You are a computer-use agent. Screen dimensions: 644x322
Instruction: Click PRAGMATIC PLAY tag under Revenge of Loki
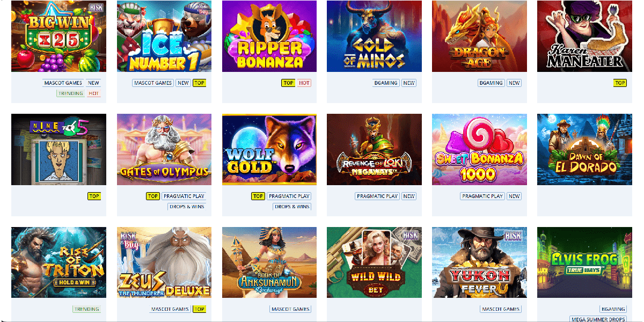(377, 196)
